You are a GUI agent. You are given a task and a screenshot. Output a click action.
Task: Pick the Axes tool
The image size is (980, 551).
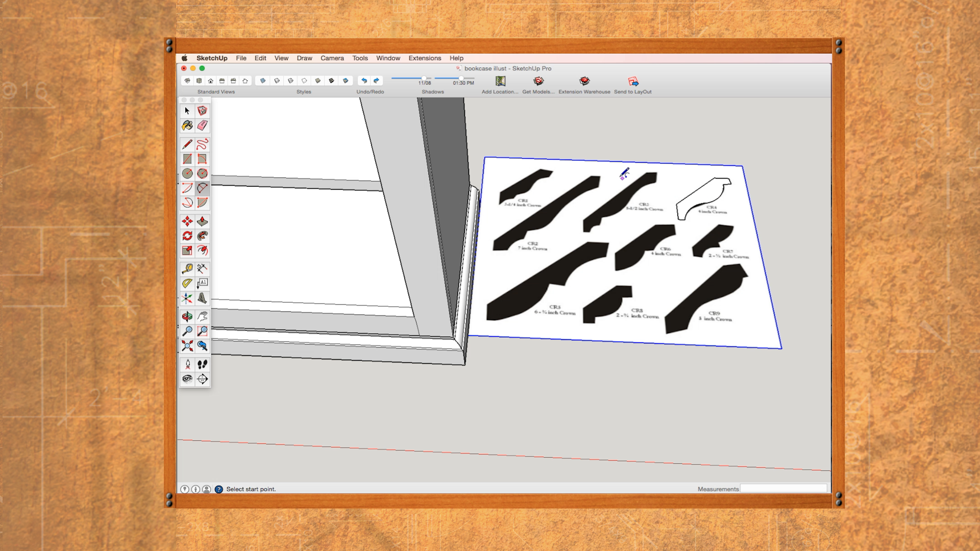[187, 298]
